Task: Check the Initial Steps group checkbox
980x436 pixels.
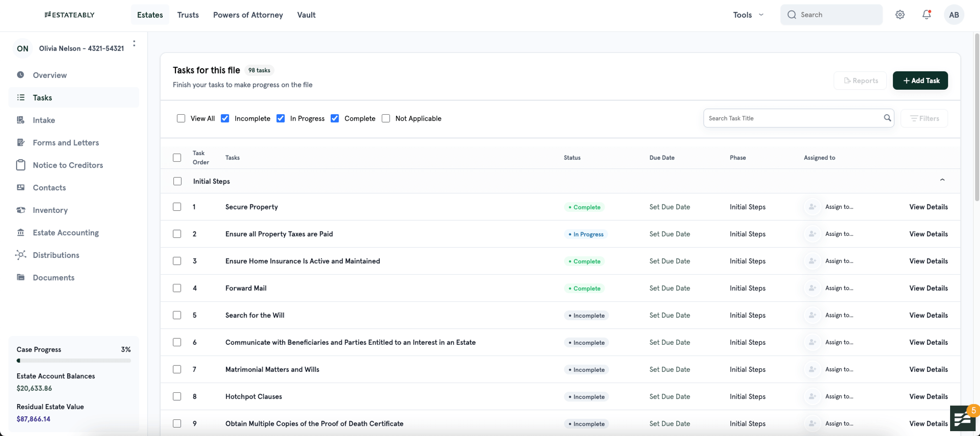Action: 177,181
